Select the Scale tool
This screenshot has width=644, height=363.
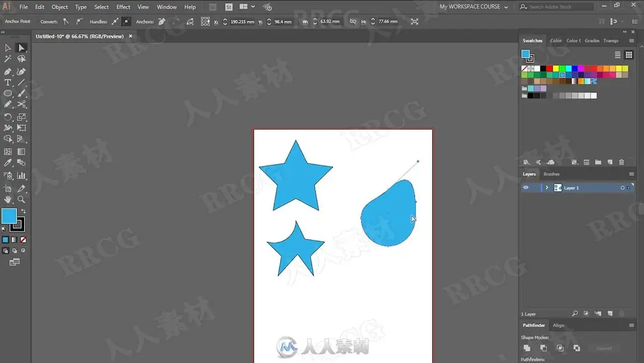(x=21, y=117)
